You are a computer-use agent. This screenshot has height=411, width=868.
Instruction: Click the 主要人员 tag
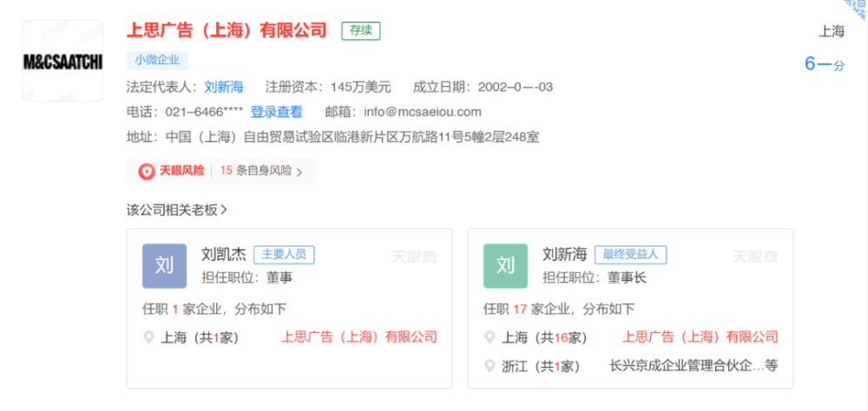(x=284, y=254)
